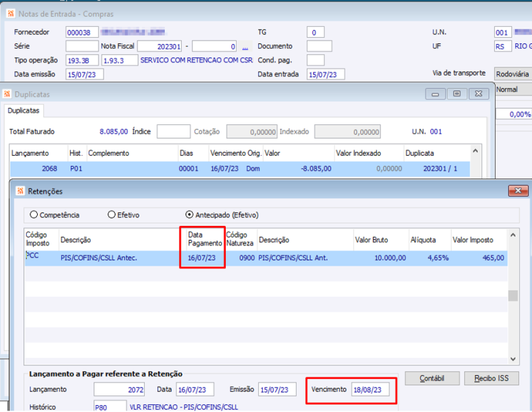Click the Vencimento Orig. column header
Viewport: 532px width, 412px height.
(236, 153)
